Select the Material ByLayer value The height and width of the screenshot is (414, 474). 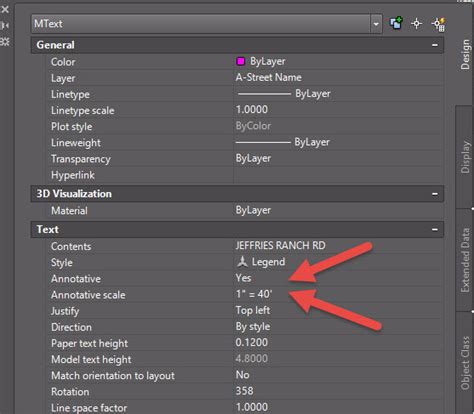click(253, 210)
